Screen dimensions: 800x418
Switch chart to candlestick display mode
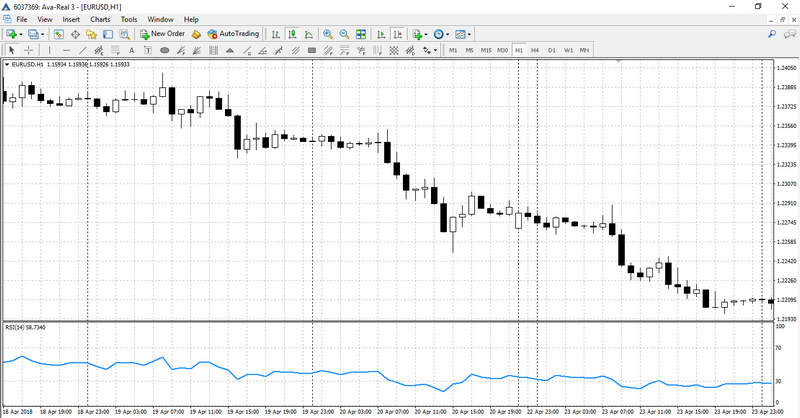click(x=291, y=34)
